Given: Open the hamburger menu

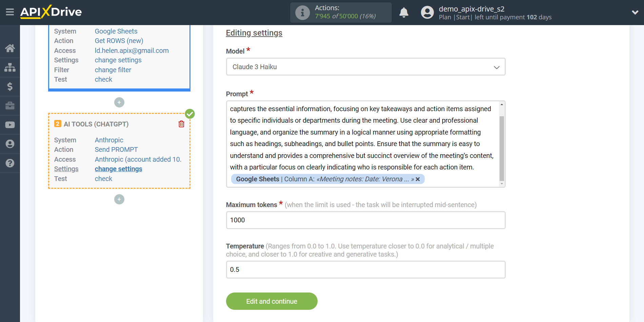Looking at the screenshot, I should 10,12.
